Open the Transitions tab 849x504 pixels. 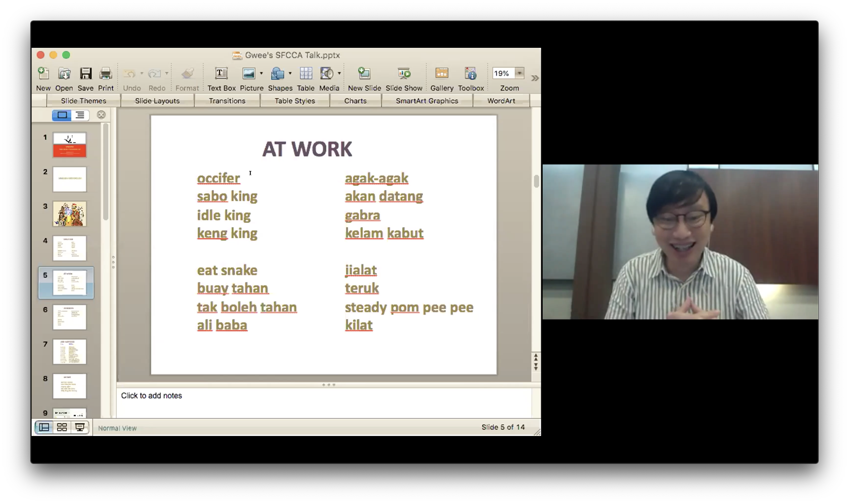pyautogui.click(x=227, y=101)
